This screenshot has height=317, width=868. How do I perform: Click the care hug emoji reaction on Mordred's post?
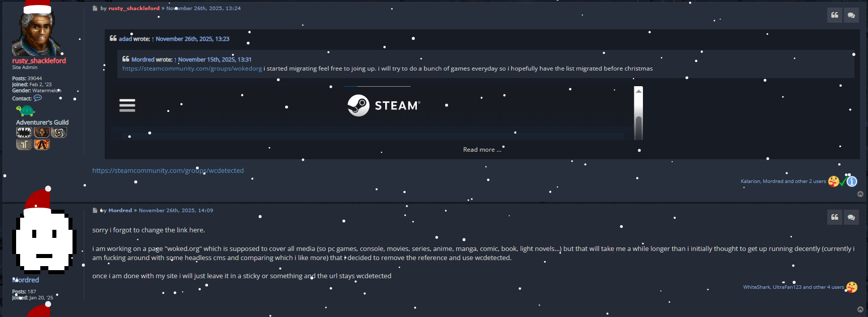pos(852,287)
